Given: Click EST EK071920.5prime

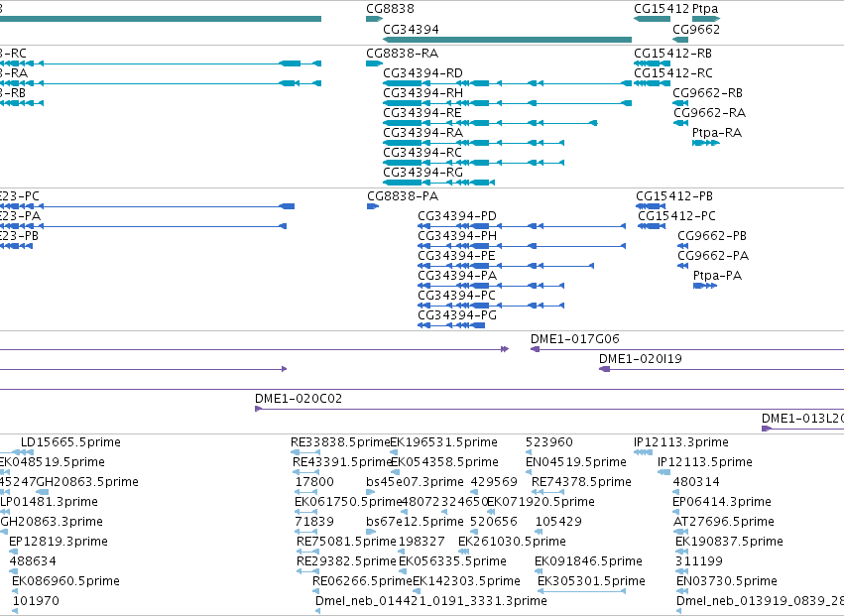Looking at the screenshot, I should pos(541,502).
